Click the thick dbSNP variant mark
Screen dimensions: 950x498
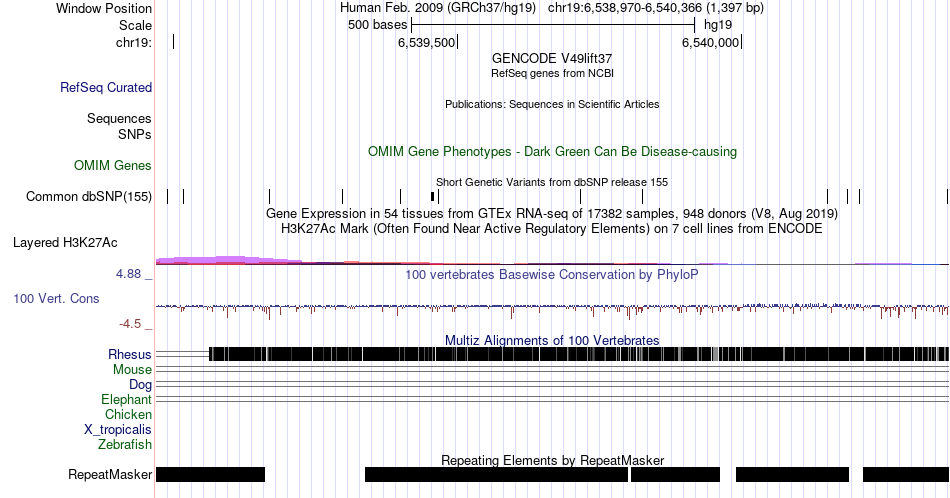(x=433, y=196)
